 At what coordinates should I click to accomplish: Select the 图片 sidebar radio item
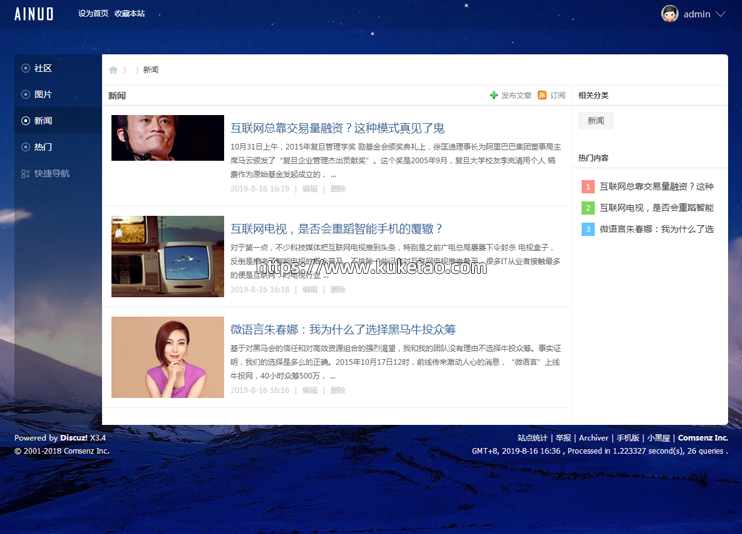point(25,95)
